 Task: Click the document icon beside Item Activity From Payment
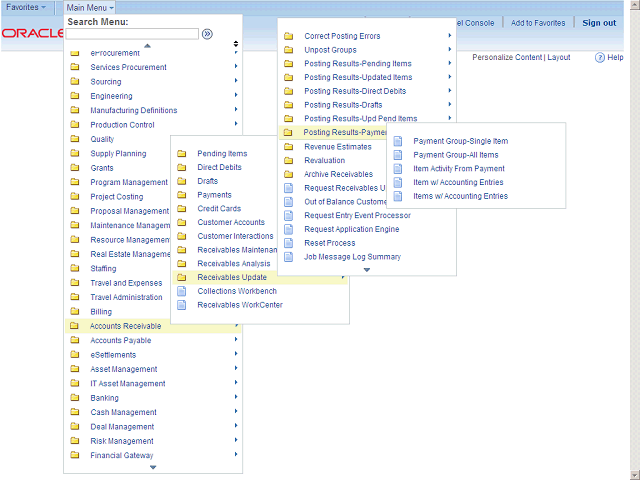coord(398,169)
